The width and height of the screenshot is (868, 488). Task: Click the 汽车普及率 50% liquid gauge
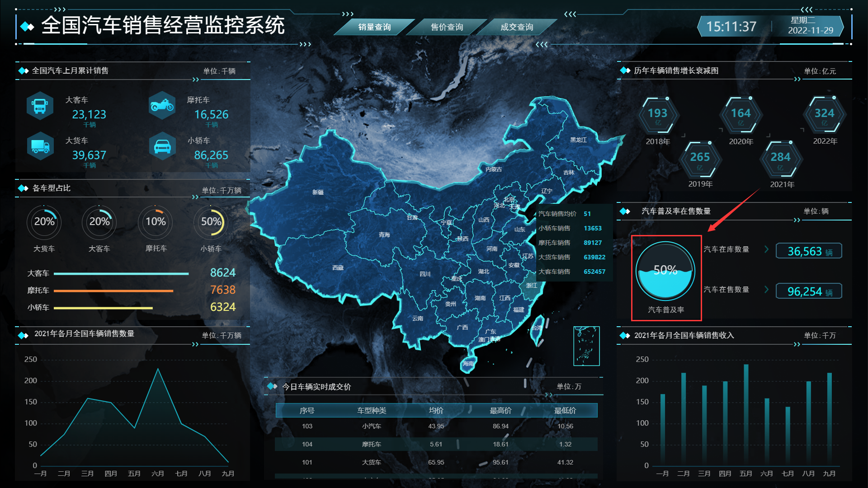pos(665,271)
